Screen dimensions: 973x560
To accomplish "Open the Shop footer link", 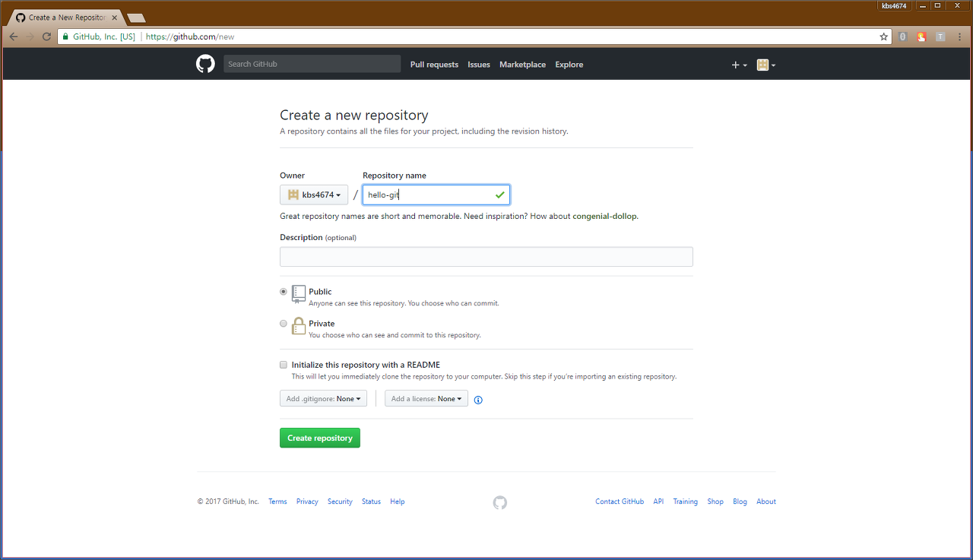I will pos(715,501).
